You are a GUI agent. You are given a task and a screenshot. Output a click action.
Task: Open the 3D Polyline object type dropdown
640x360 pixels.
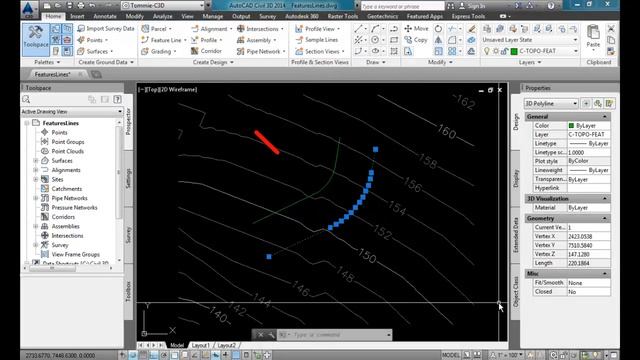pos(551,104)
